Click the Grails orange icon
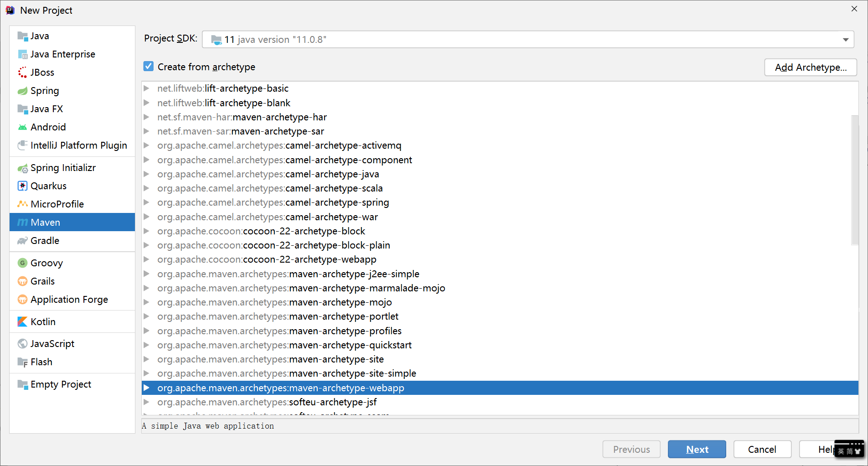The image size is (868, 466). 22,281
